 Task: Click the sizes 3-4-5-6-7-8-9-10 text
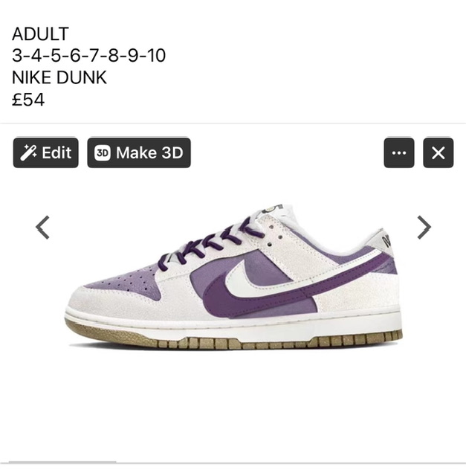[88, 56]
